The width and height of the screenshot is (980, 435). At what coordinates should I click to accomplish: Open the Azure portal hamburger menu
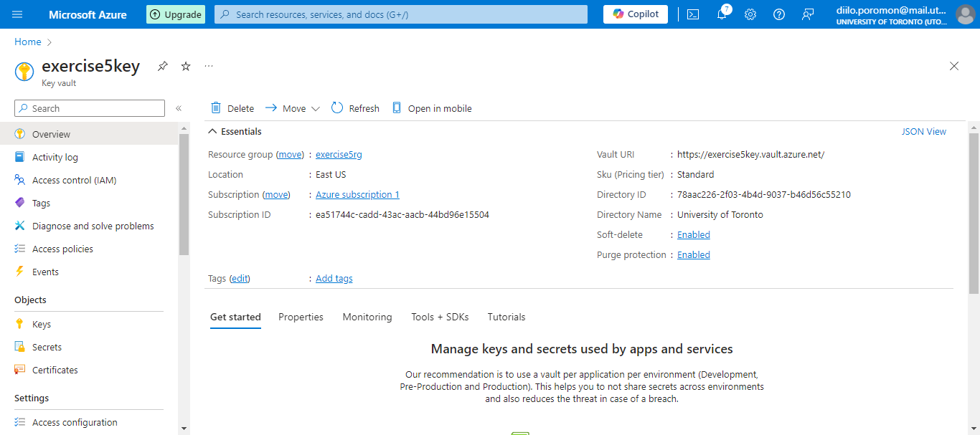click(x=18, y=14)
